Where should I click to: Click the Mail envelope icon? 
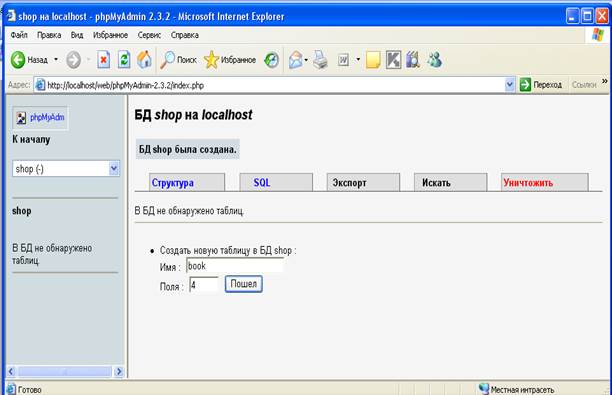tap(295, 60)
